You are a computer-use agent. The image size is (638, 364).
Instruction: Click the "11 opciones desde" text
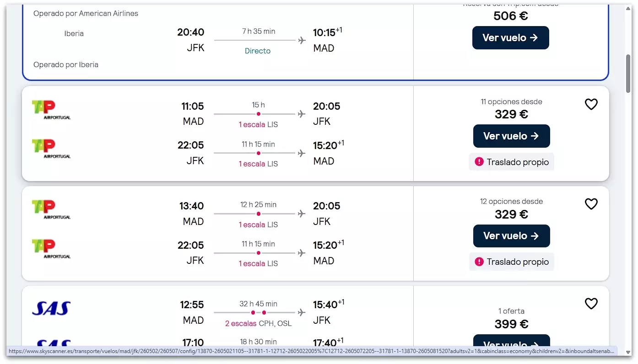pyautogui.click(x=511, y=102)
